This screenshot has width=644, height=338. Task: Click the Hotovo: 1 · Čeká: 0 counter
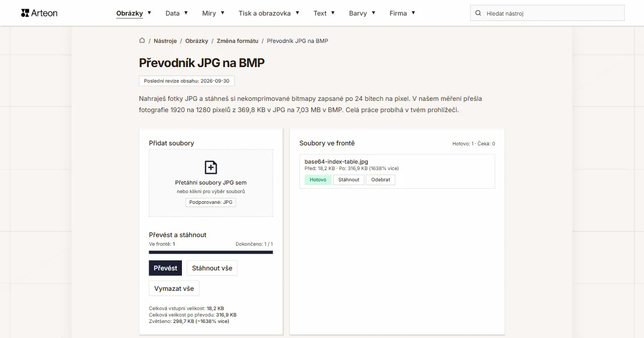(x=474, y=144)
